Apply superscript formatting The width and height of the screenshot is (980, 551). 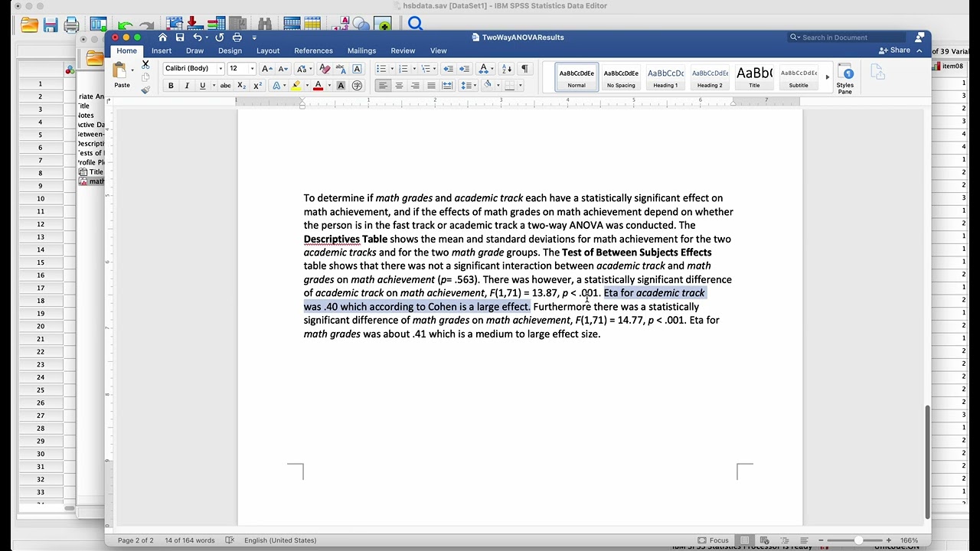coord(257,86)
